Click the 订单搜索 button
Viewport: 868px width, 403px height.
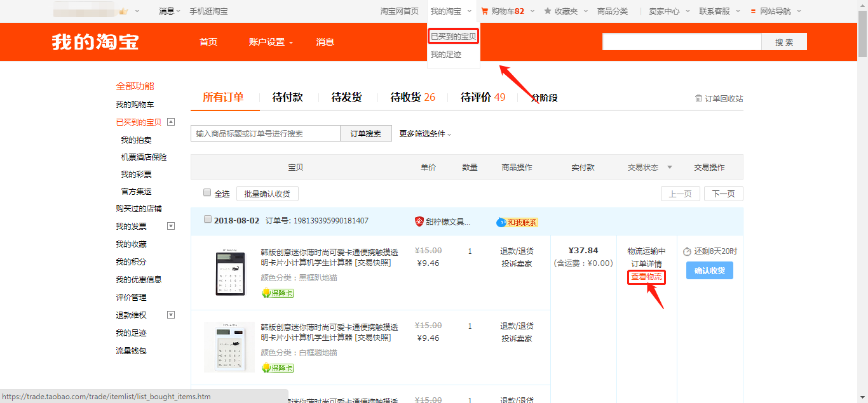(366, 133)
